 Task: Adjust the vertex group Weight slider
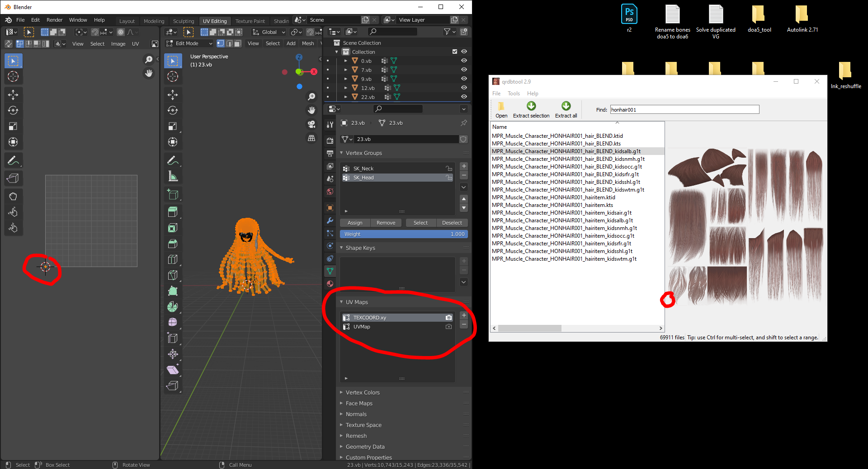404,234
